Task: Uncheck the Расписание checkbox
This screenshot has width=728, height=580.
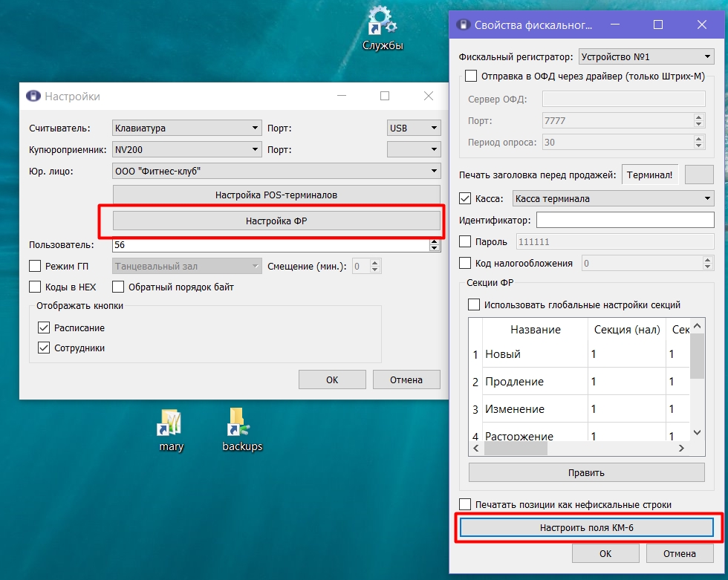Action: coord(44,328)
